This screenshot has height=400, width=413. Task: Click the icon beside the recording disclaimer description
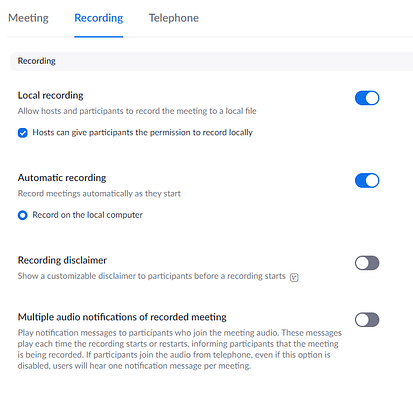294,277
